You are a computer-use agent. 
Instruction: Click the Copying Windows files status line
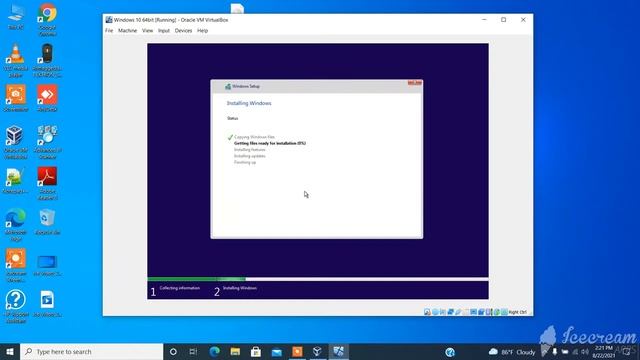[254, 137]
